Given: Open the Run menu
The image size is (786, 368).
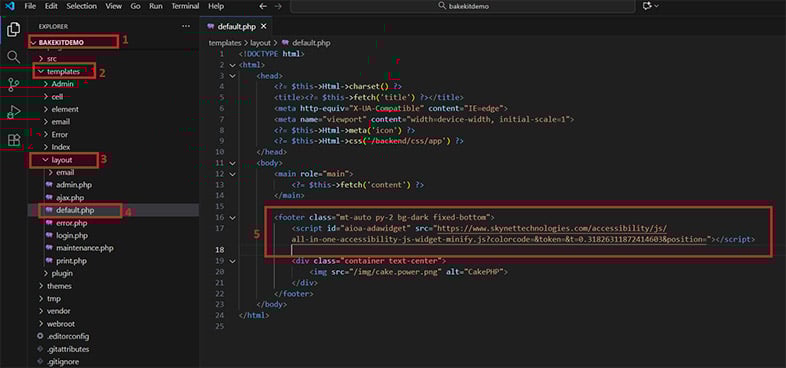Looking at the screenshot, I should tap(155, 7).
